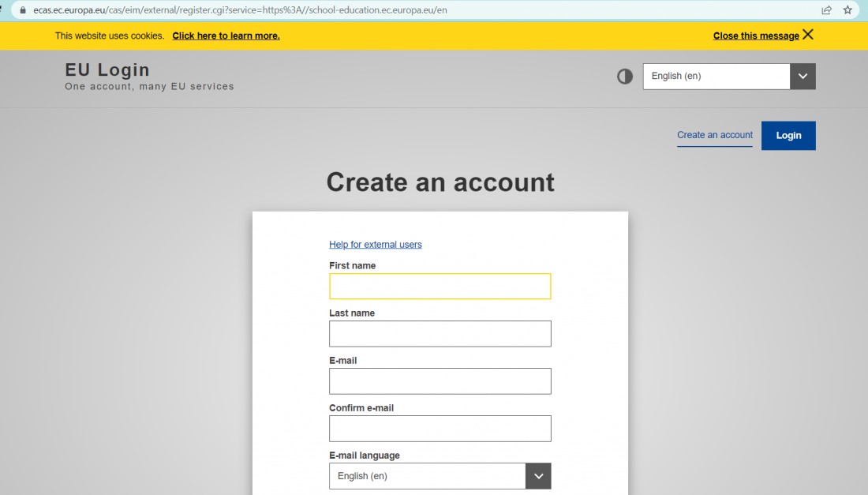Bookmark this page with the star icon
The width and height of the screenshot is (868, 495).
(x=847, y=10)
